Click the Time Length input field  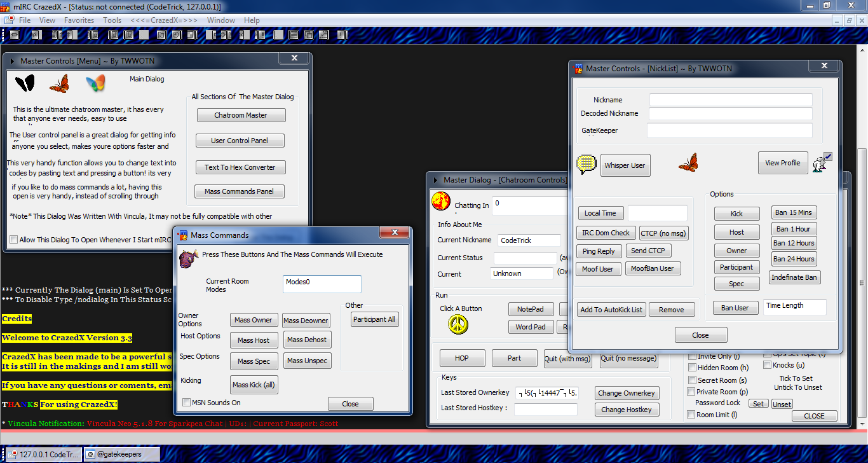[x=795, y=307]
